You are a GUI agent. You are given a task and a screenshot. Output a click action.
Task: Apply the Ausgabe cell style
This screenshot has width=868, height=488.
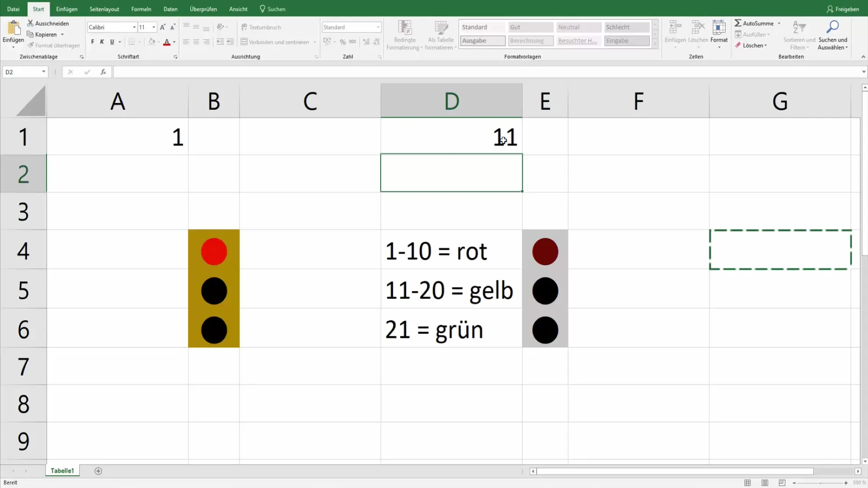(x=483, y=41)
